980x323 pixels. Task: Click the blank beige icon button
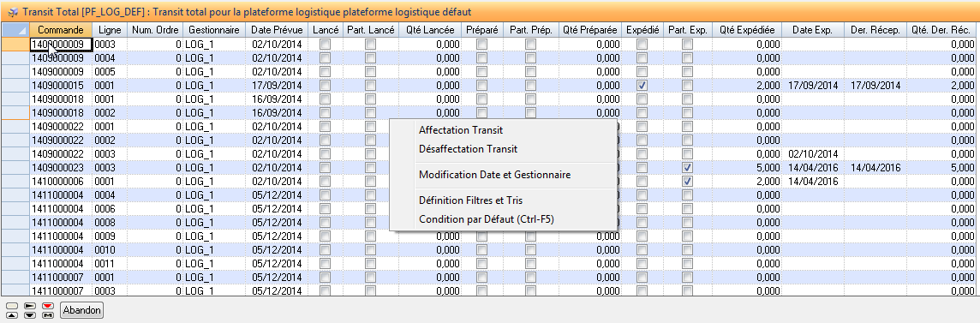[12, 306]
